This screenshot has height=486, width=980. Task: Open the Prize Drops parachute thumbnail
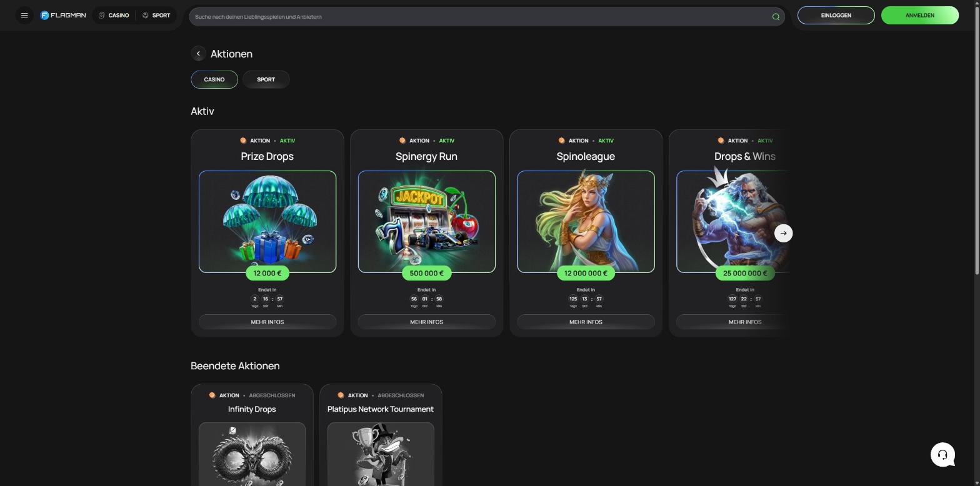point(267,222)
